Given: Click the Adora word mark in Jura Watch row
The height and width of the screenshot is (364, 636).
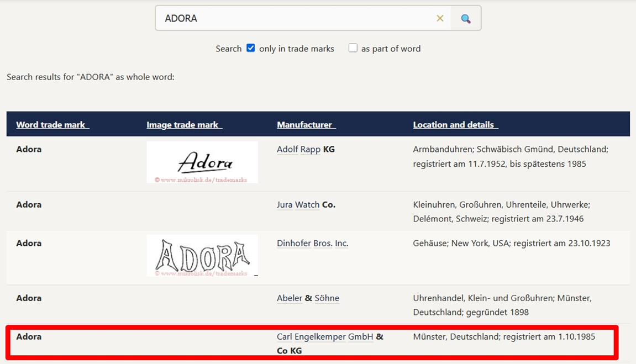Looking at the screenshot, I should click(29, 205).
